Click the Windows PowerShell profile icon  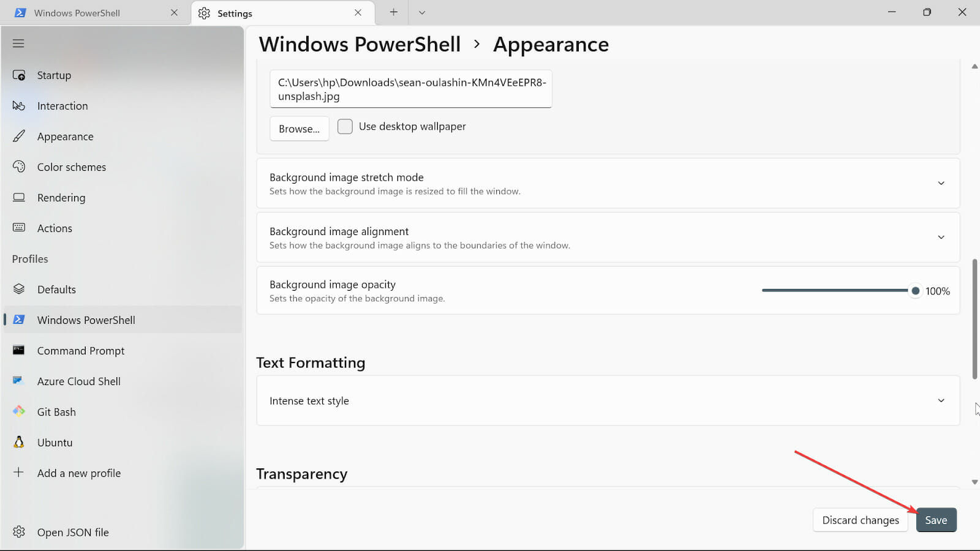tap(19, 320)
